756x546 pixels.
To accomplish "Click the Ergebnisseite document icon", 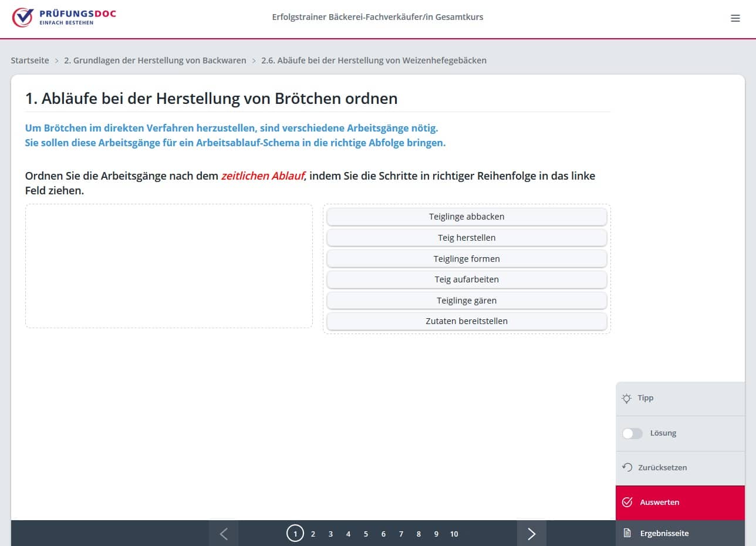I will click(x=627, y=533).
